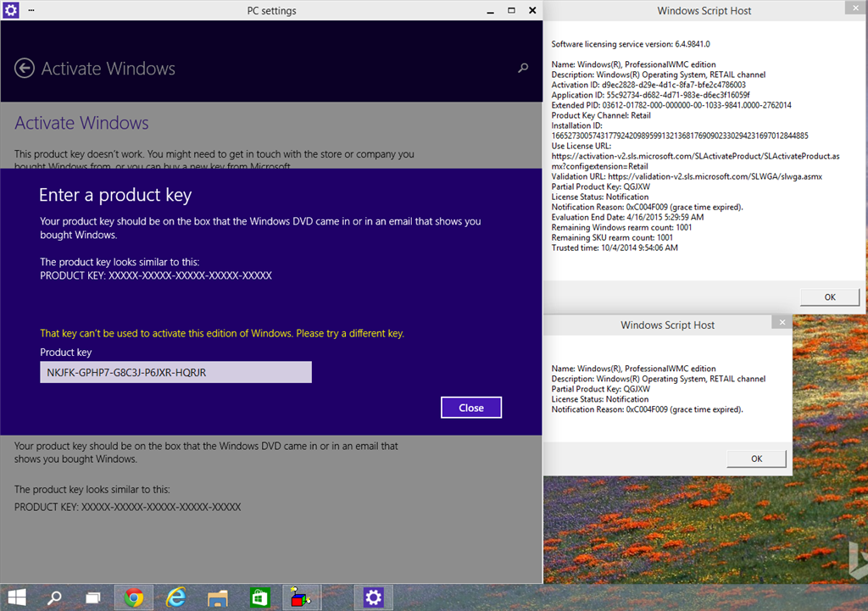Click the 'Product Key Channel: Retail' line

coord(601,115)
